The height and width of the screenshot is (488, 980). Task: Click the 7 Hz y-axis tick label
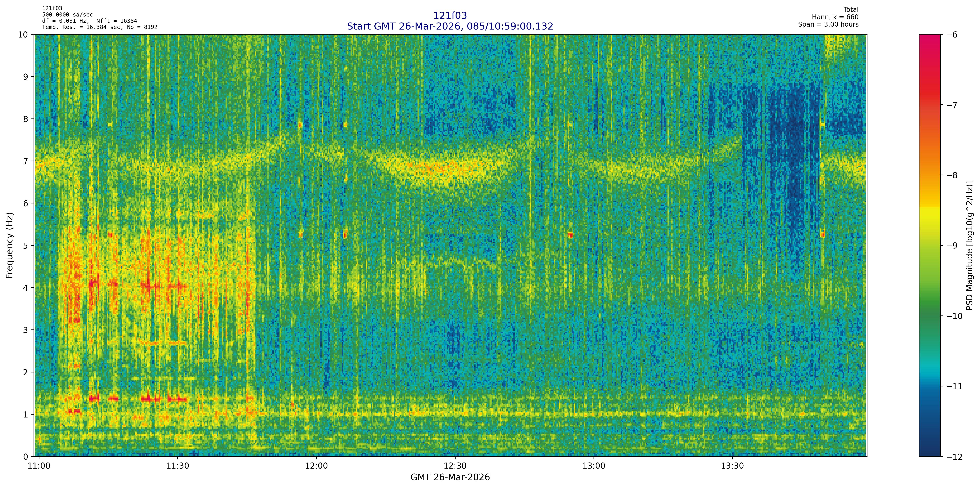point(26,161)
